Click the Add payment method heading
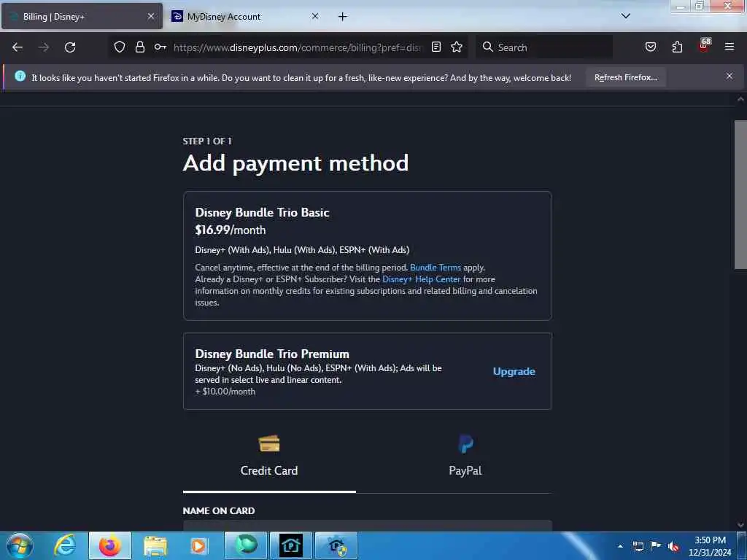The width and height of the screenshot is (747, 560). [x=296, y=163]
